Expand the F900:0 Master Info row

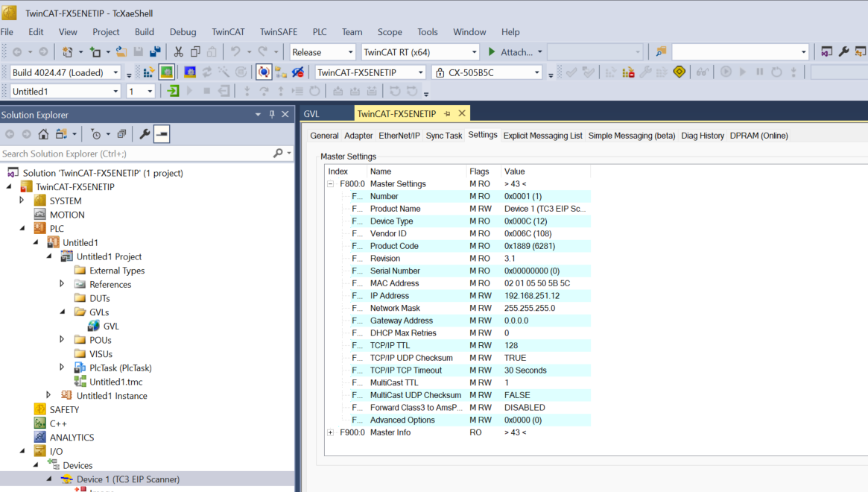331,432
